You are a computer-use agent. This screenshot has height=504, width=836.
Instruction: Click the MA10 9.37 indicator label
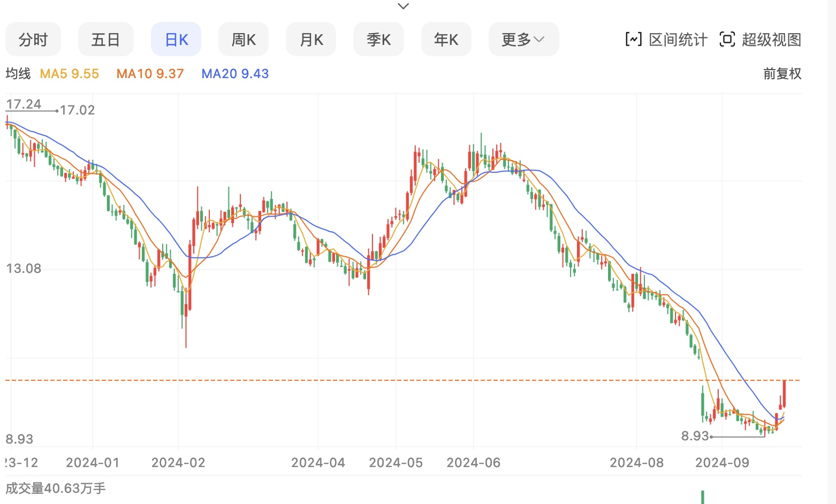click(150, 74)
